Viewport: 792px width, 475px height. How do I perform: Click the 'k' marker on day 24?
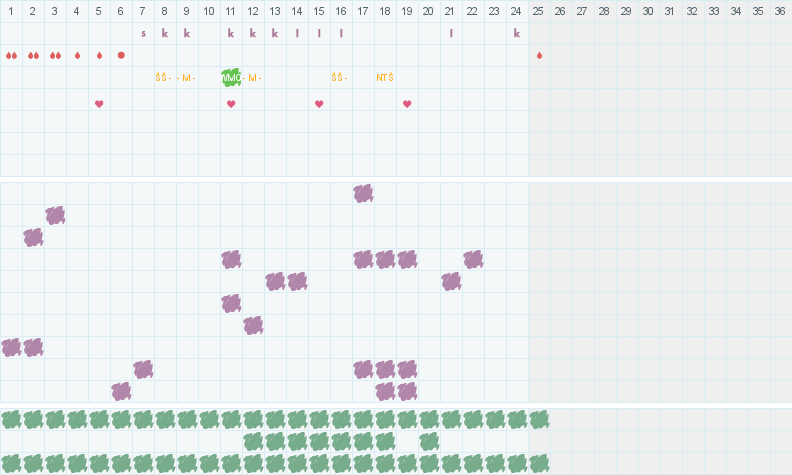517,33
